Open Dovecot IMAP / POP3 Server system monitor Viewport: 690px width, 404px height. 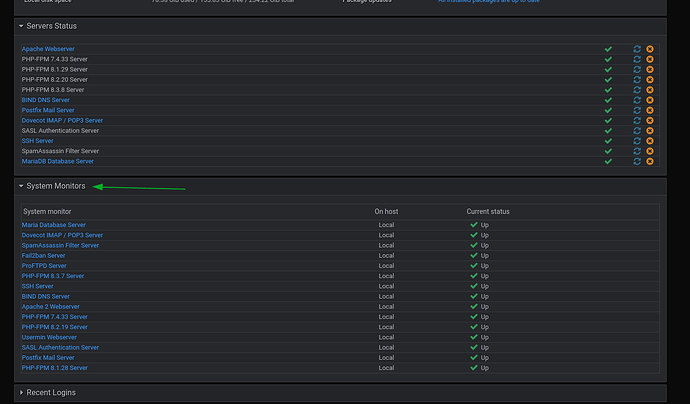coord(62,235)
